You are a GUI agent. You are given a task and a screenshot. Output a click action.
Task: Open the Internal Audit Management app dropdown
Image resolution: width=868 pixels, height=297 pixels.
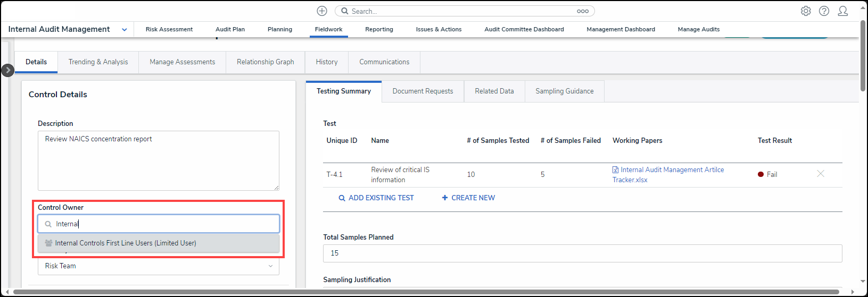point(125,30)
